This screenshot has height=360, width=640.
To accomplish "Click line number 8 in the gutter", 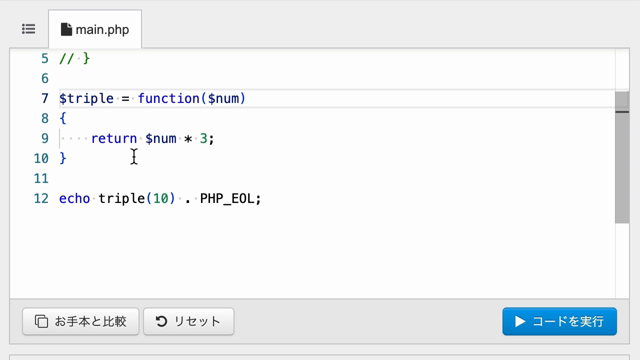I will coord(44,118).
